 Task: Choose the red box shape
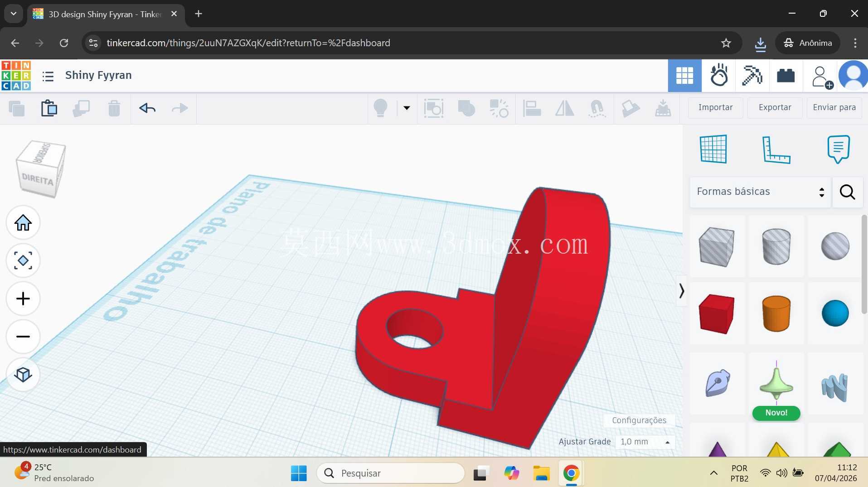717,313
